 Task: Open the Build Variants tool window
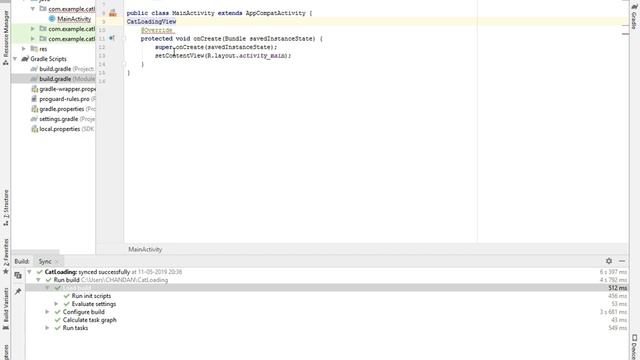[6, 309]
